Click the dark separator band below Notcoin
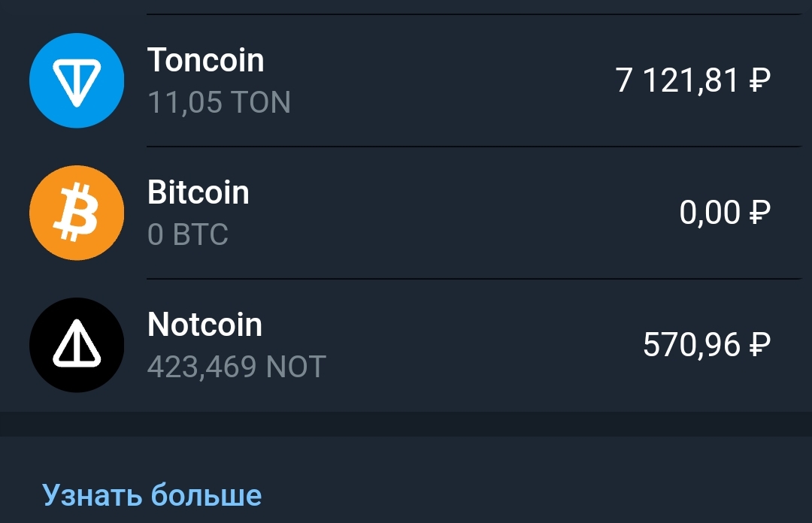Viewport: 812px width, 523px height. (x=406, y=424)
